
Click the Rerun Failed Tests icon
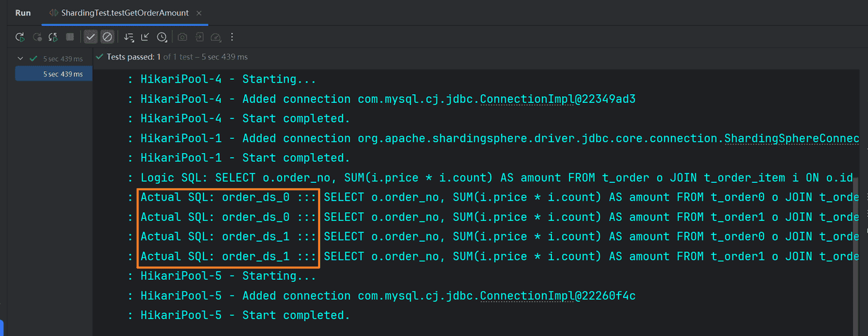[x=37, y=37]
